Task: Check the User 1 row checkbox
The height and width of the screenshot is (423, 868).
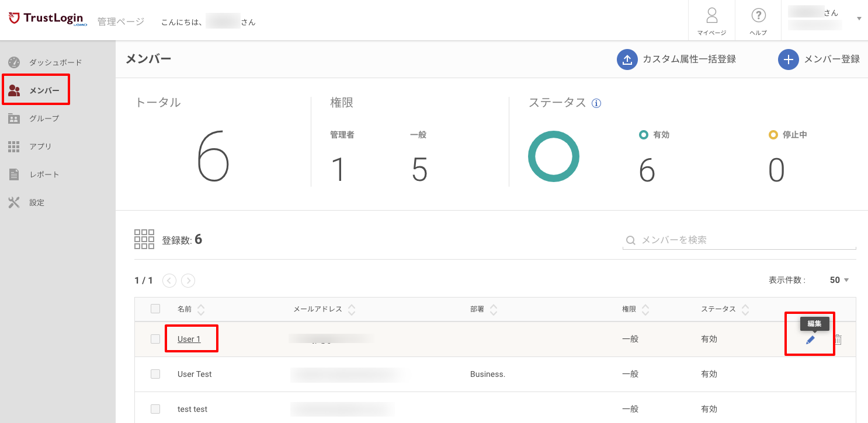Action: pos(155,339)
